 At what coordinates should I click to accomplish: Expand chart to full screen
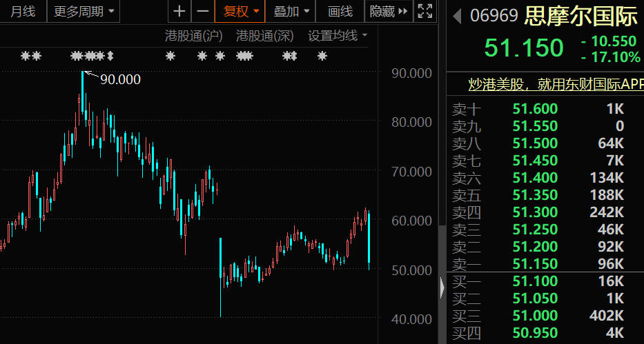[426, 12]
